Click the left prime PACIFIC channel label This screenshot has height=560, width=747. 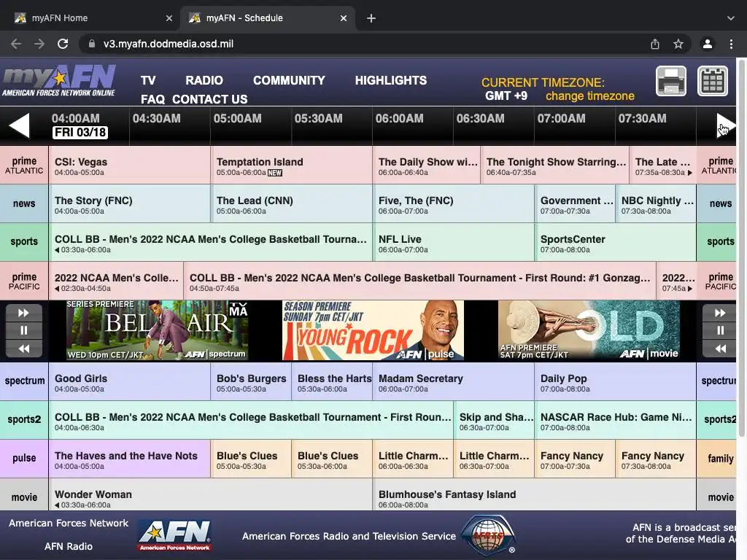[x=24, y=281]
